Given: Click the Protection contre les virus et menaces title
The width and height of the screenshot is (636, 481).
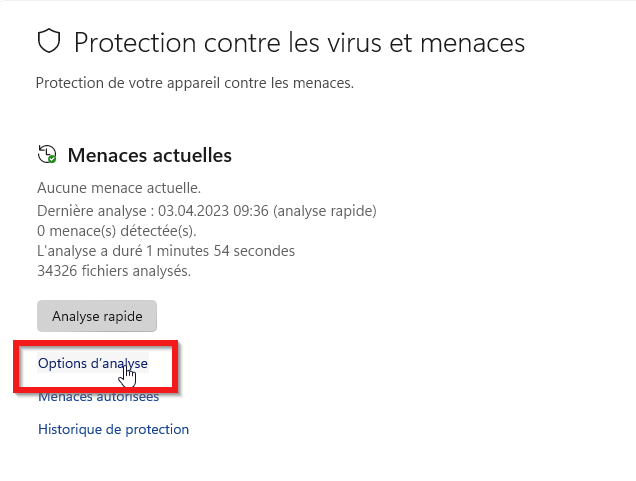Looking at the screenshot, I should [299, 42].
